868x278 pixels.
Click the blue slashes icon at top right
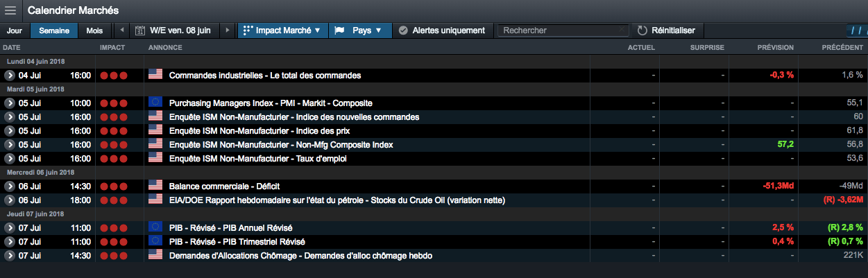point(858,31)
